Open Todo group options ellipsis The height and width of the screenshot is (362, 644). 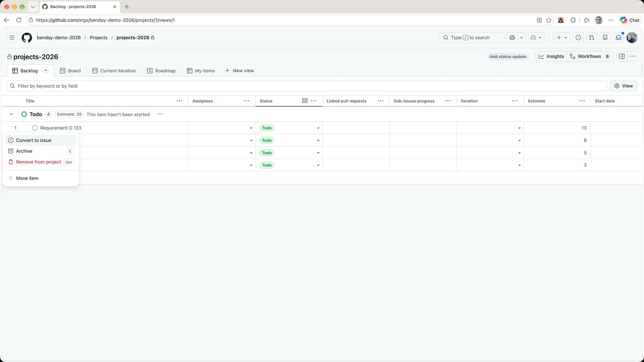point(160,114)
